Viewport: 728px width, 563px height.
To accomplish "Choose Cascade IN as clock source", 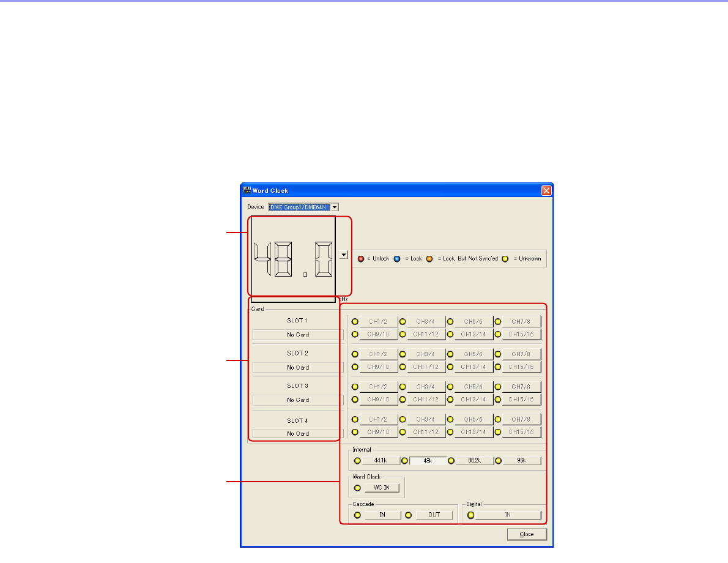I will (382, 515).
